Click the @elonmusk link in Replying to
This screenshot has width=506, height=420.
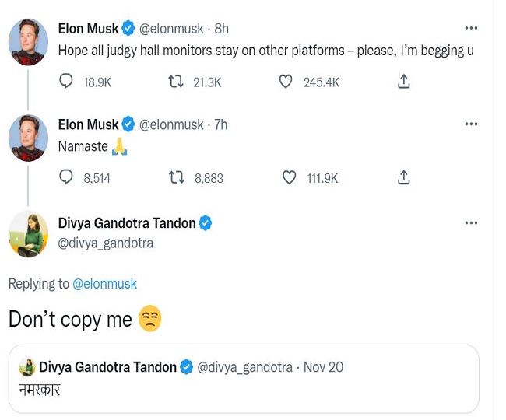tap(104, 284)
